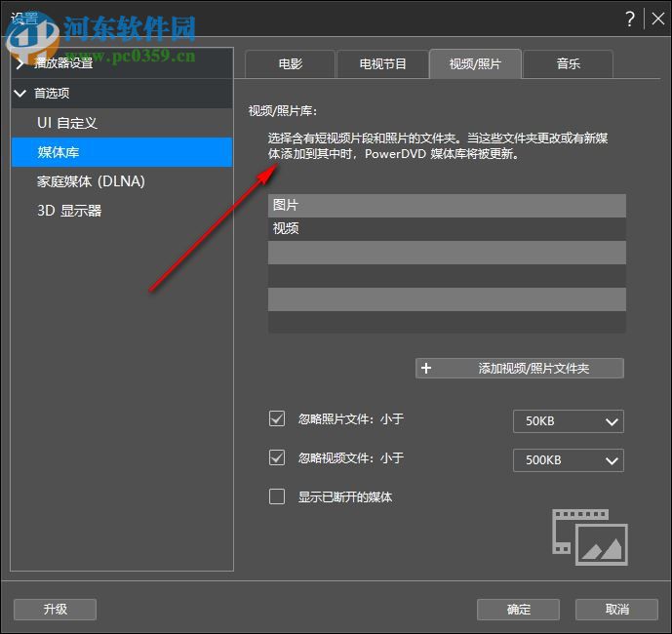Viewport: 672px width, 634px height.
Task: Select the 图片 folder row
Action: [447, 206]
